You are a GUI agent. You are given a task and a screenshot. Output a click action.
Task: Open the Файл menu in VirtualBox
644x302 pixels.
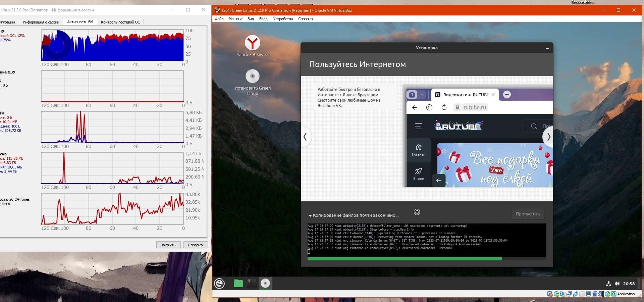tap(219, 19)
